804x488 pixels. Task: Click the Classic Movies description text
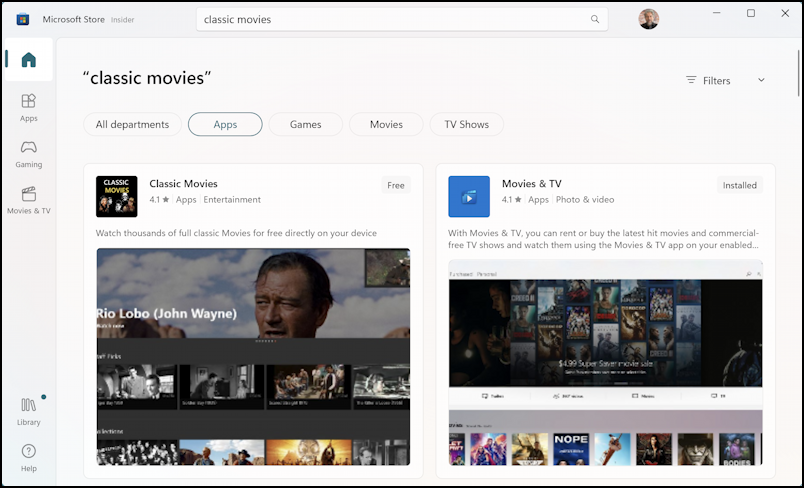pyautogui.click(x=236, y=233)
